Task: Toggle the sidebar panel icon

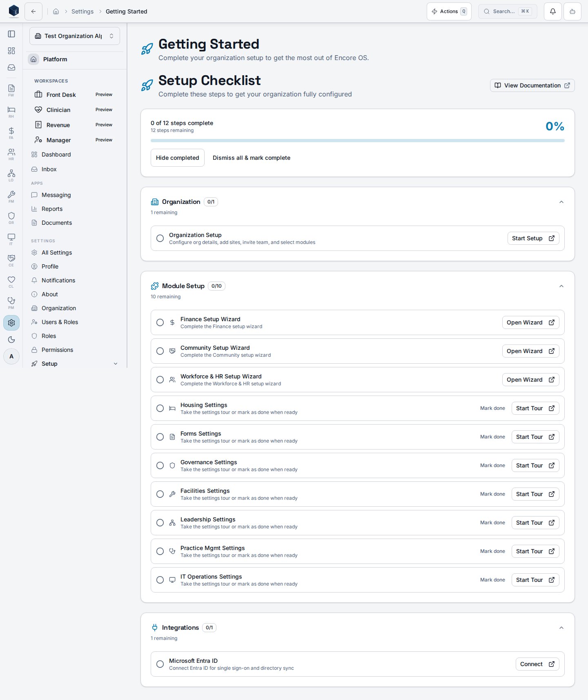Action: coord(11,34)
